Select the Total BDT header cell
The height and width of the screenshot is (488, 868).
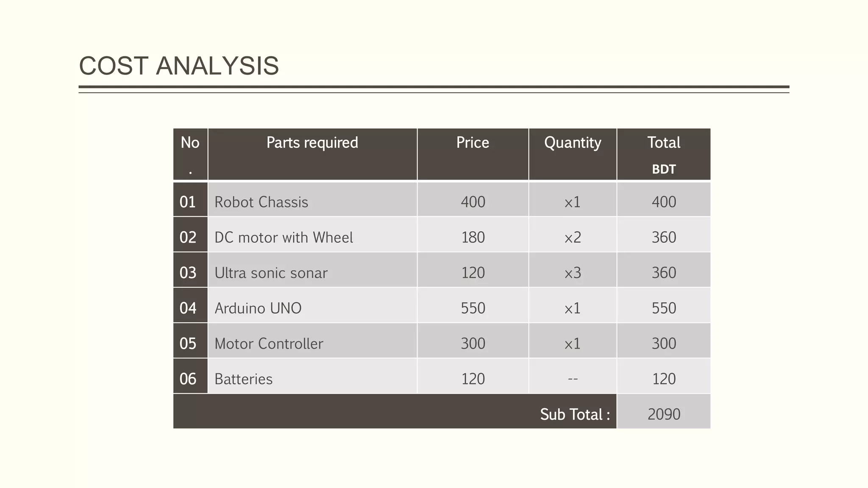[663, 154]
